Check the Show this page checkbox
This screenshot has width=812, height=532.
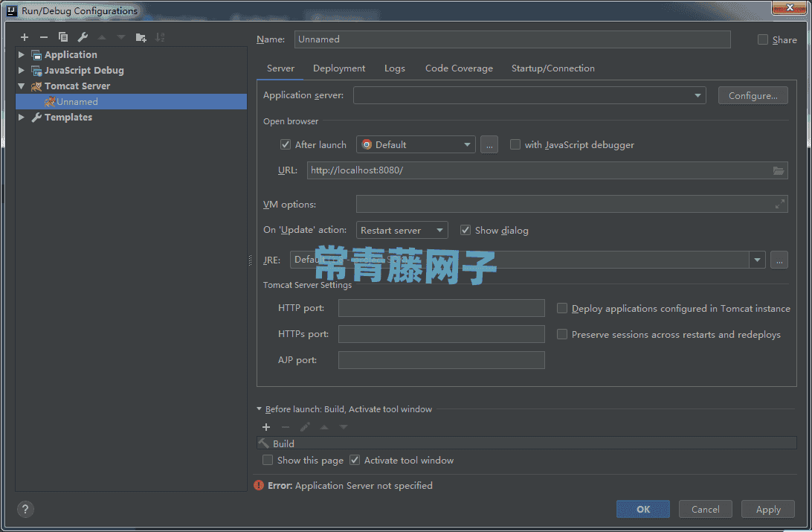(x=268, y=460)
